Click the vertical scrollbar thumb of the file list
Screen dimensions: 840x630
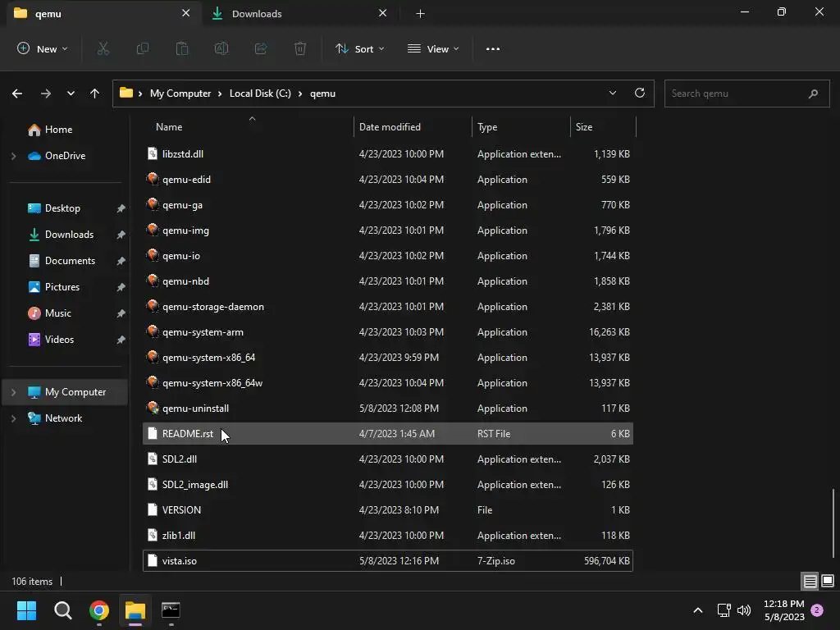833,523
